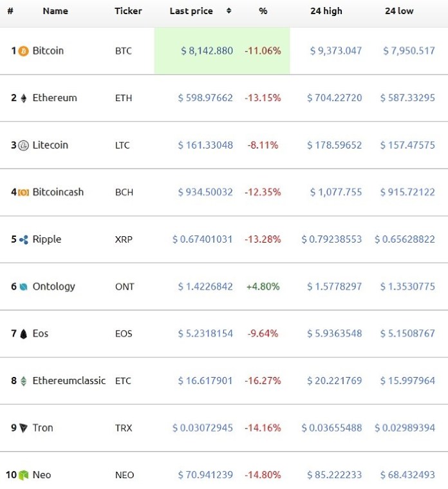Sort table using Last price arrows
Viewport: 448px width, 489px height.
coord(229,11)
